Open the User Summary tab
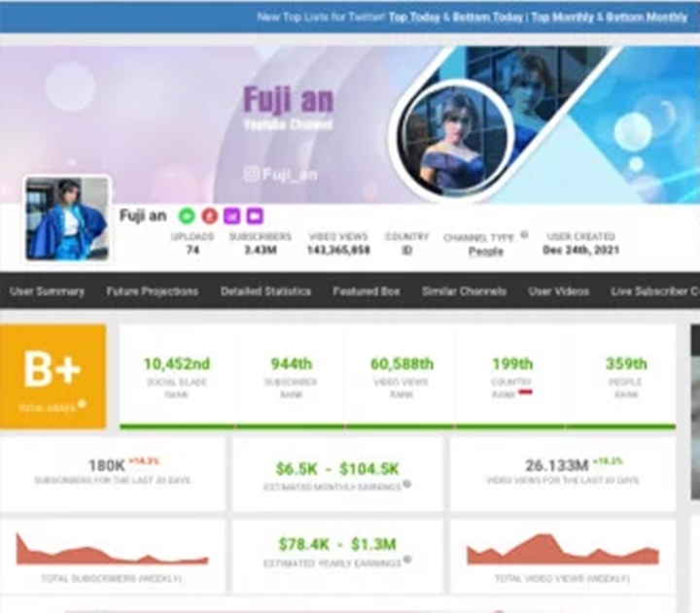Screen dimensions: 700x613 pyautogui.click(x=47, y=291)
